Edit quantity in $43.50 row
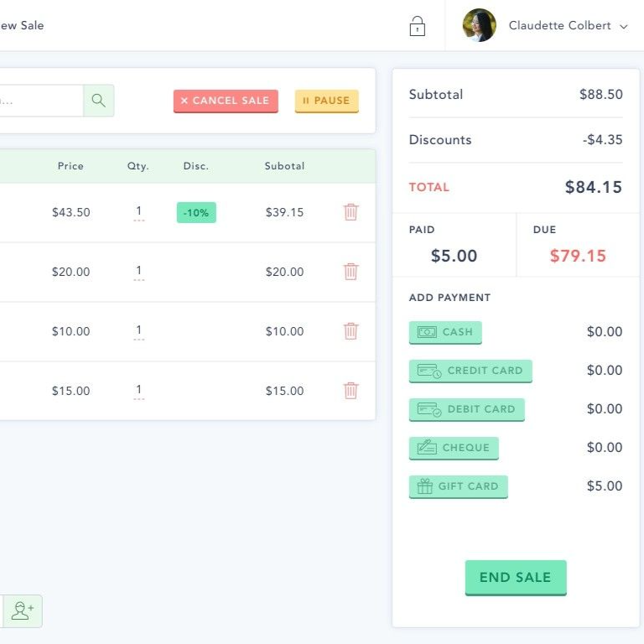This screenshot has height=644, width=644. pos(139,213)
